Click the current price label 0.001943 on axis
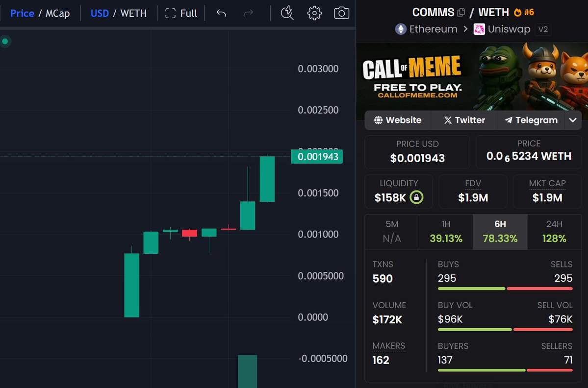The width and height of the screenshot is (588, 388). coord(317,157)
